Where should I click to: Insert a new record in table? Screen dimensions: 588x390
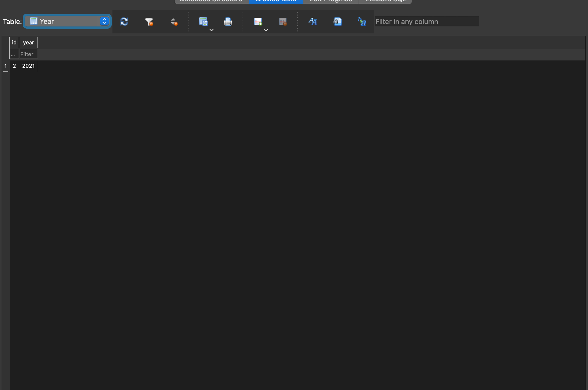point(258,21)
